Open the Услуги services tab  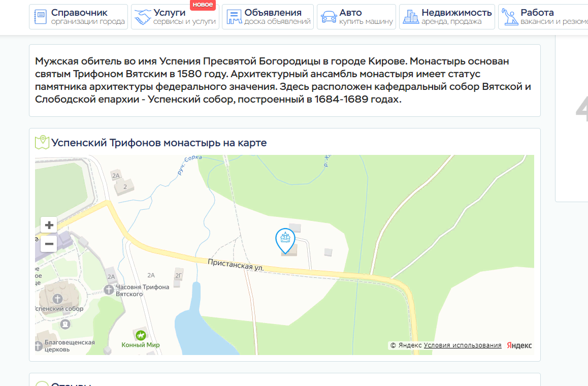175,17
